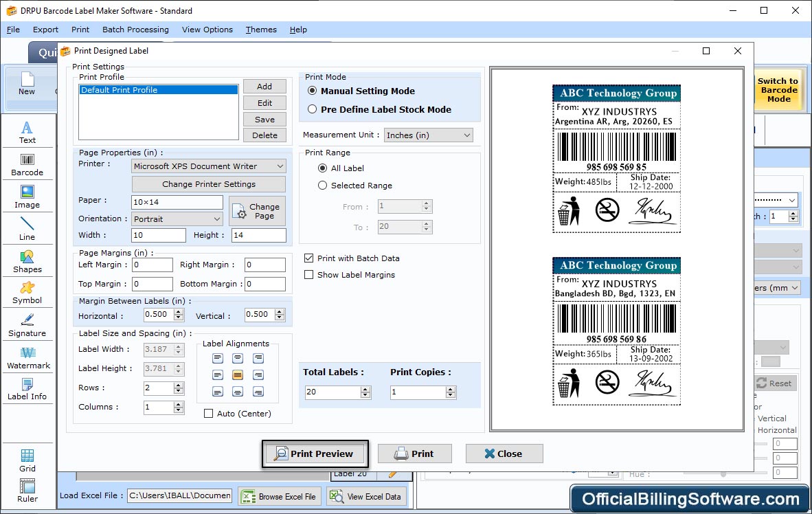Check the Auto (Center) checkbox

(x=209, y=414)
